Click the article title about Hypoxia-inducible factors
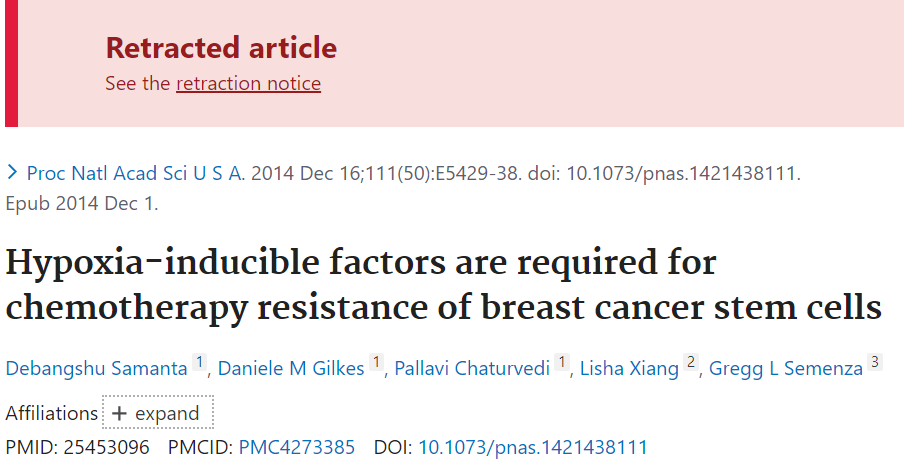Viewport: 904px width, 465px height. [443, 285]
